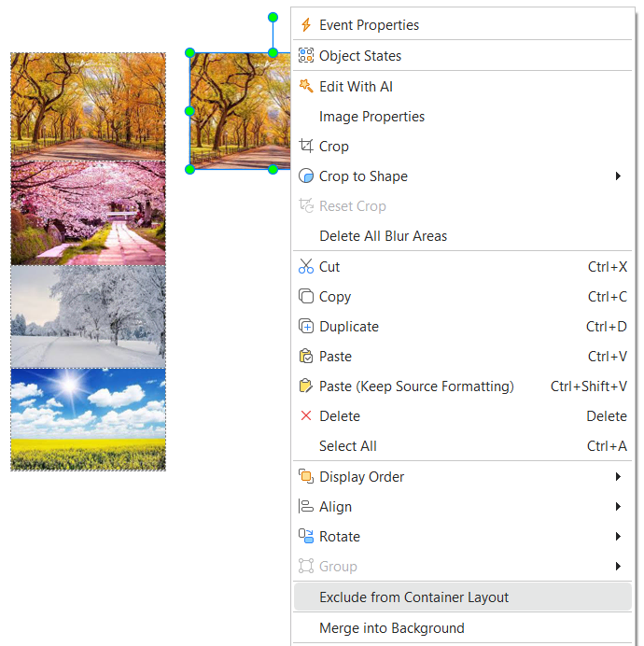This screenshot has width=644, height=646.
Task: Click the scissors Cut icon
Action: tap(306, 267)
